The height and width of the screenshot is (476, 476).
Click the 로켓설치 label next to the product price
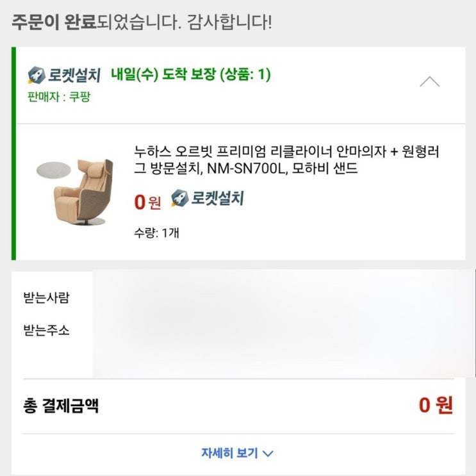[x=217, y=199]
